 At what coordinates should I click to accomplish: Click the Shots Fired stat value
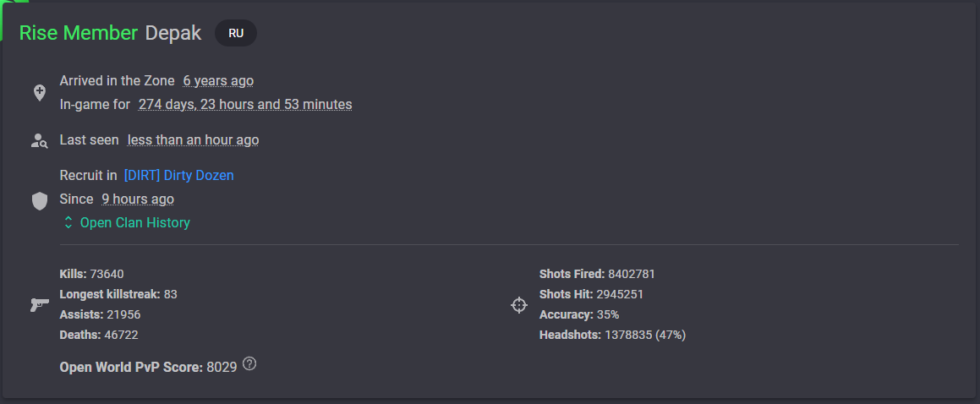[x=632, y=274]
